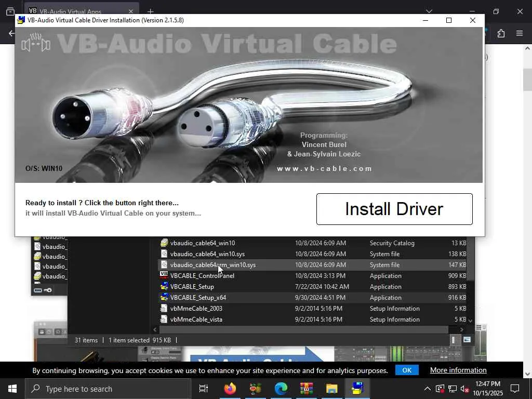This screenshot has width=532, height=399.
Task: Minimize the VB-Audio installer window
Action: (x=425, y=20)
